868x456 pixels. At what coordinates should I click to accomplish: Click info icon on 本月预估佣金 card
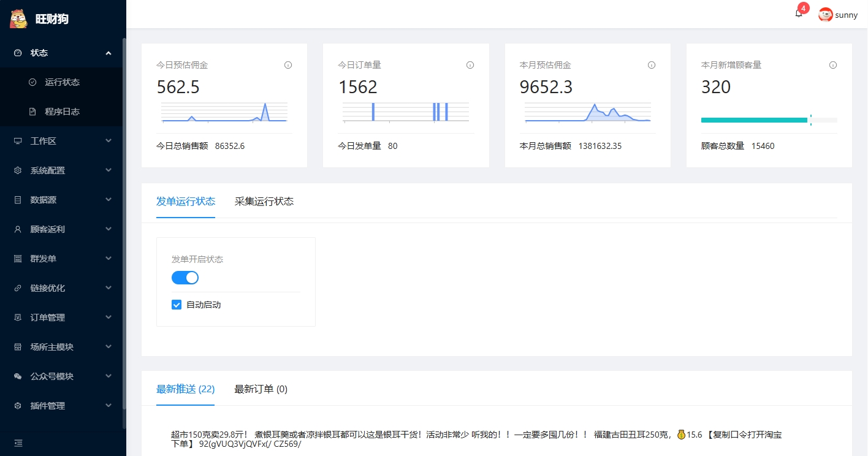[x=652, y=65]
